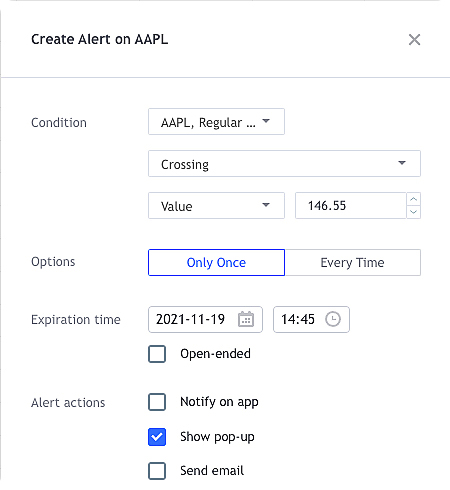The image size is (450, 490).
Task: Switch to the Every Time option
Action: pos(353,262)
